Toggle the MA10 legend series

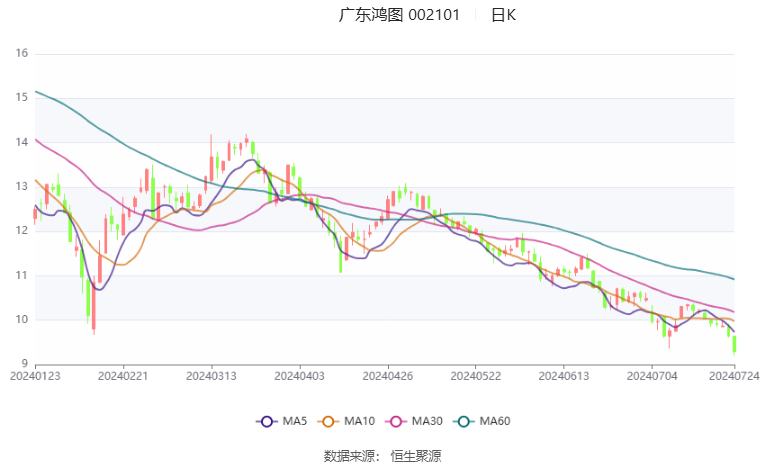coord(346,421)
